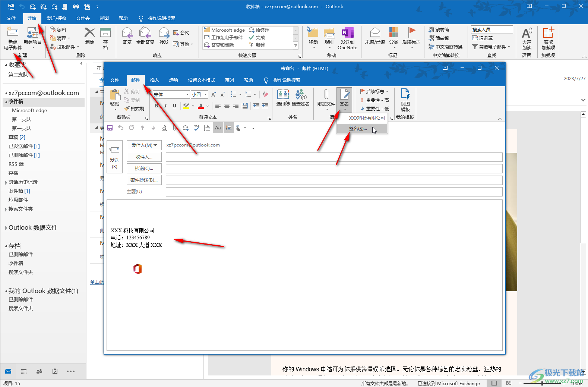The height and width of the screenshot is (387, 588).
Task: Click the Send (发送) button
Action: [x=114, y=157]
